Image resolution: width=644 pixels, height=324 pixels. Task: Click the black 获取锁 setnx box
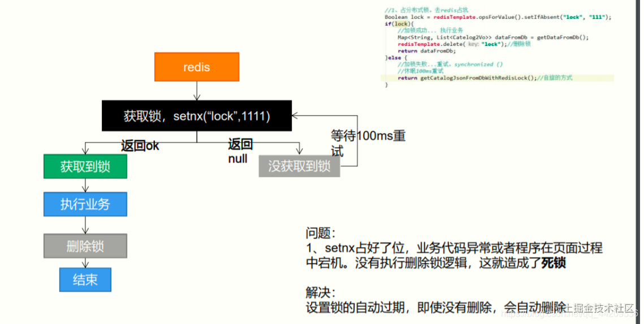tap(197, 116)
